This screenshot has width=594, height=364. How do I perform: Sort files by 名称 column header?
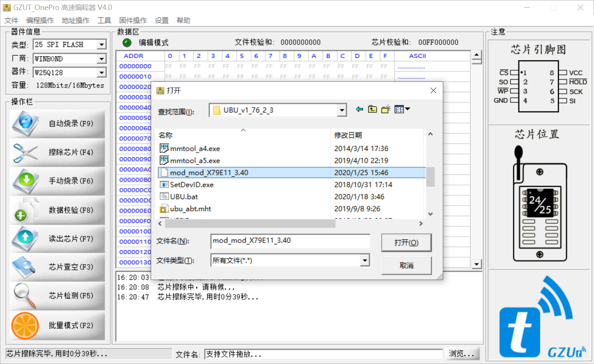243,135
